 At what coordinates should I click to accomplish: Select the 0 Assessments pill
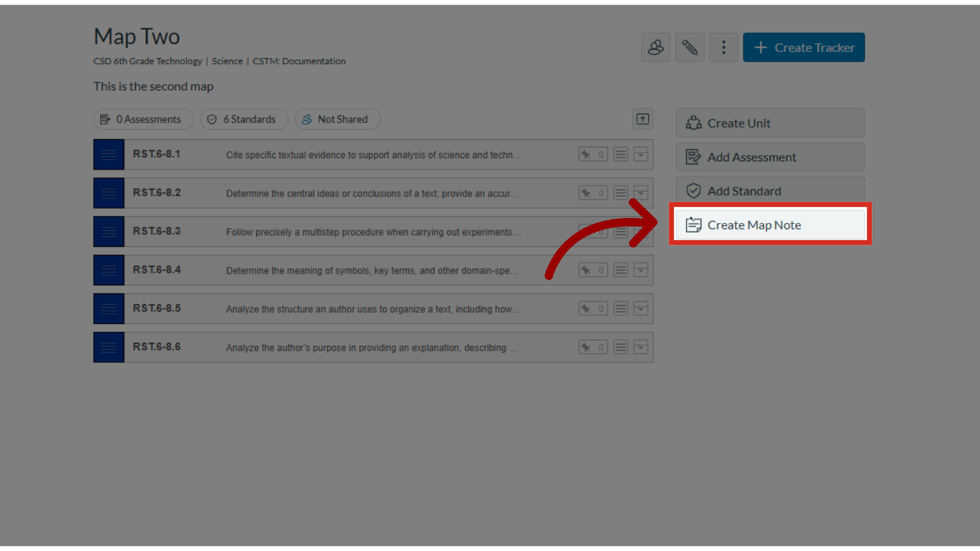click(143, 119)
